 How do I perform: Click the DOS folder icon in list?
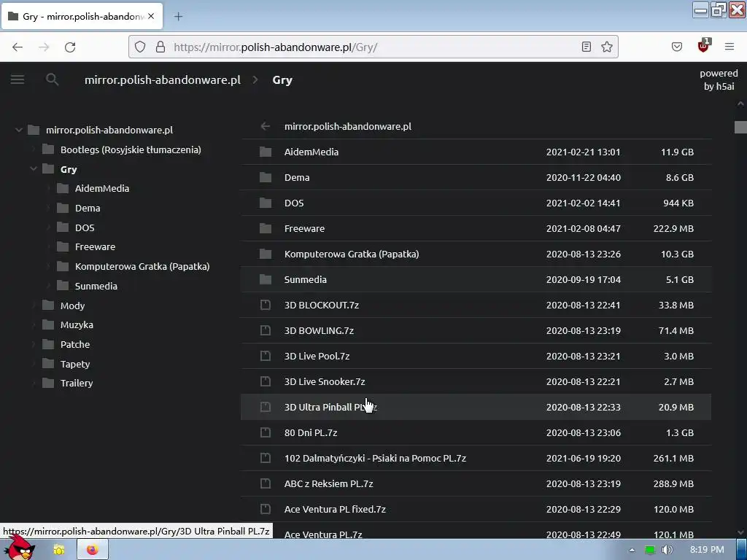pyautogui.click(x=266, y=203)
